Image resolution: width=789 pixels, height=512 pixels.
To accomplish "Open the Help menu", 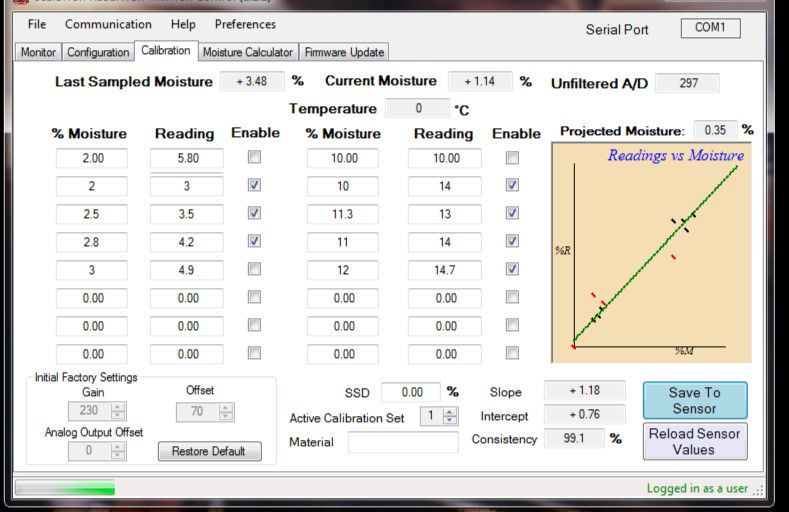I will (x=183, y=24).
